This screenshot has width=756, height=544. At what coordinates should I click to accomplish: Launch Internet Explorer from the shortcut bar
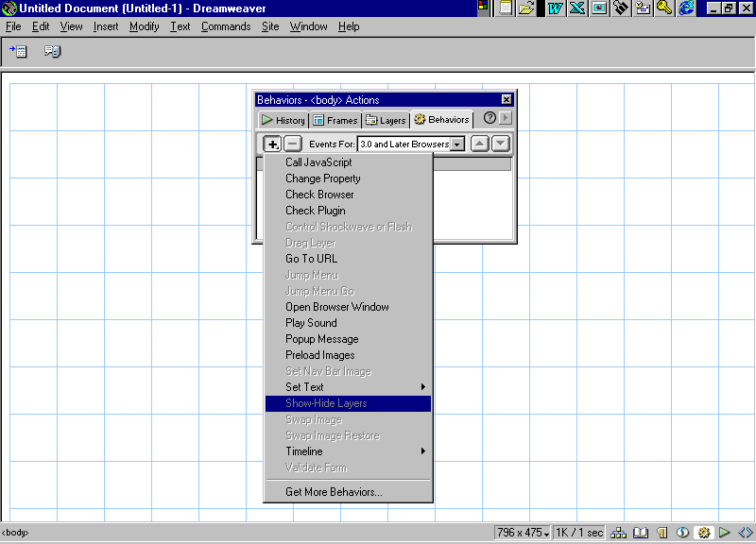[x=686, y=8]
